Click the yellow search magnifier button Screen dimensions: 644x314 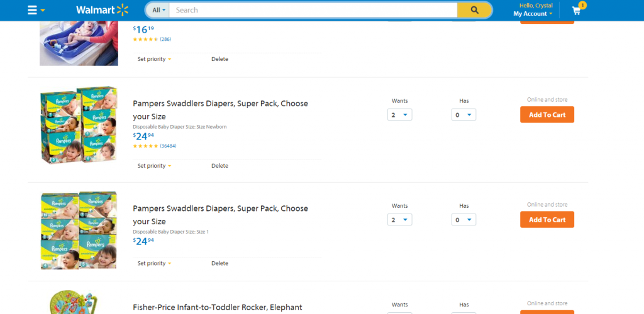474,10
